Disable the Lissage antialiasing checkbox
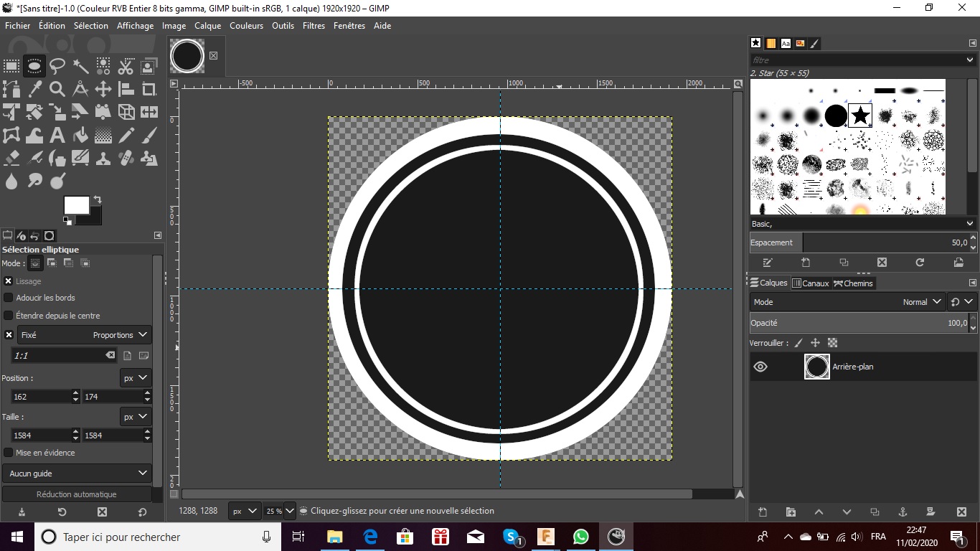 pyautogui.click(x=9, y=281)
